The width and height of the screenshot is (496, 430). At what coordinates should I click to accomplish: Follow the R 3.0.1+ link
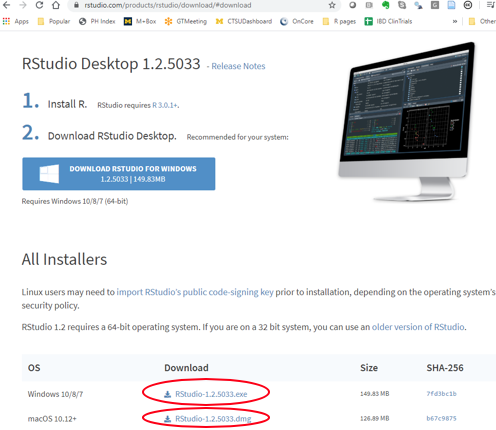pyautogui.click(x=165, y=105)
